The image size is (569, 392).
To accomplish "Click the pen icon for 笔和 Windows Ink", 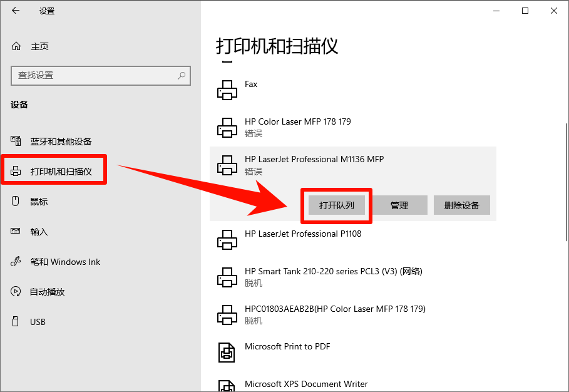I will point(16,261).
